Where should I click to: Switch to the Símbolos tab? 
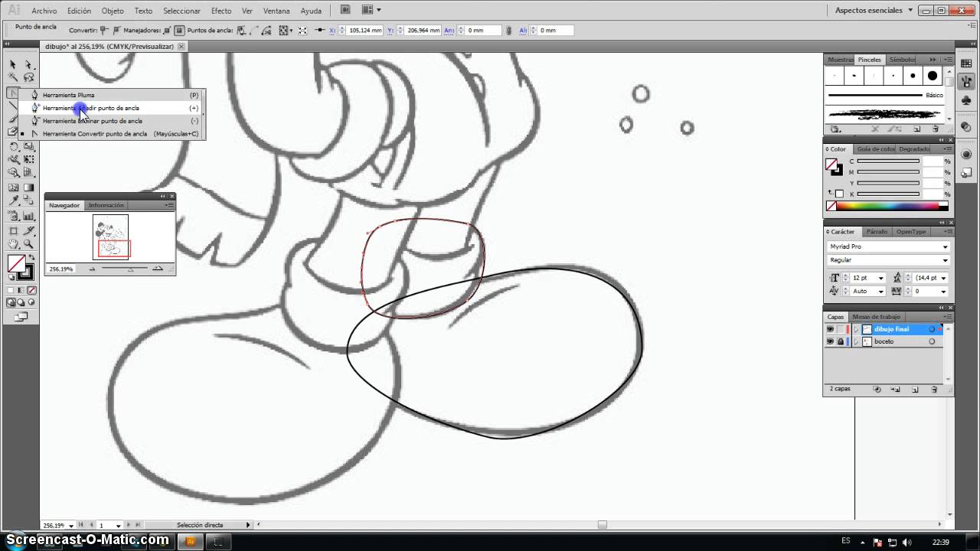[x=902, y=60]
